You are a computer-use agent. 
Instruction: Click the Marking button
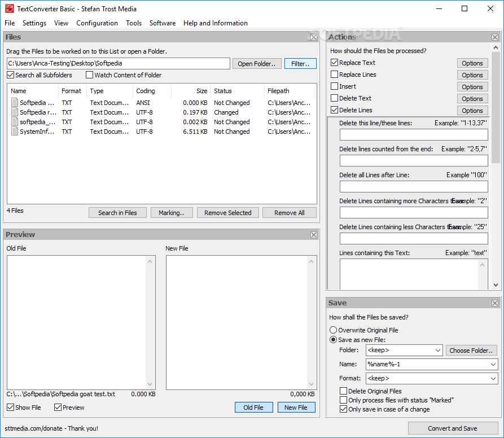tap(172, 213)
